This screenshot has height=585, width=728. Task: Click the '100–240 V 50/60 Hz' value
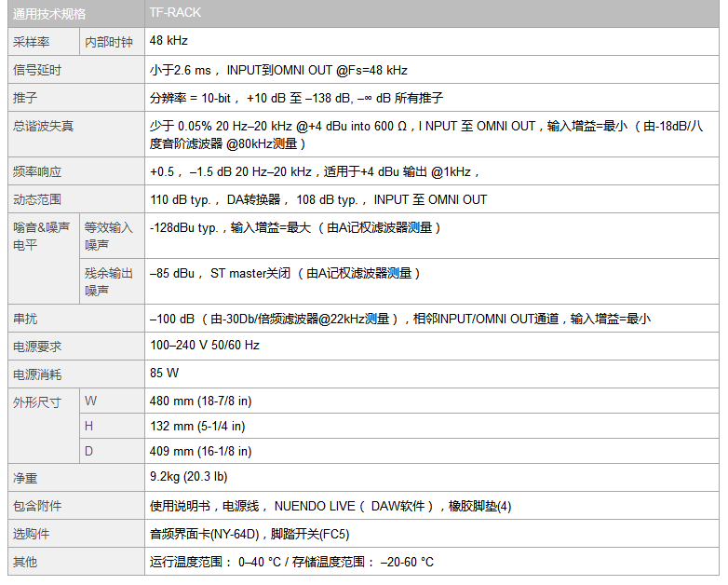point(204,346)
